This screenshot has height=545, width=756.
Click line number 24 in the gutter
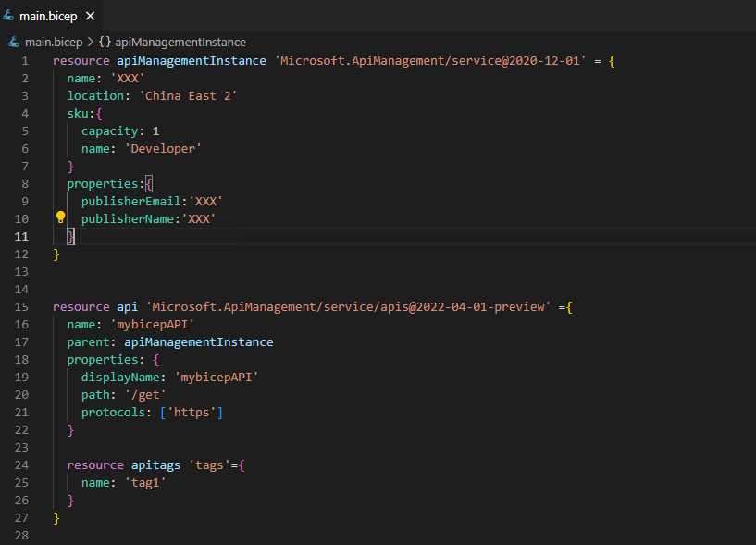24,464
